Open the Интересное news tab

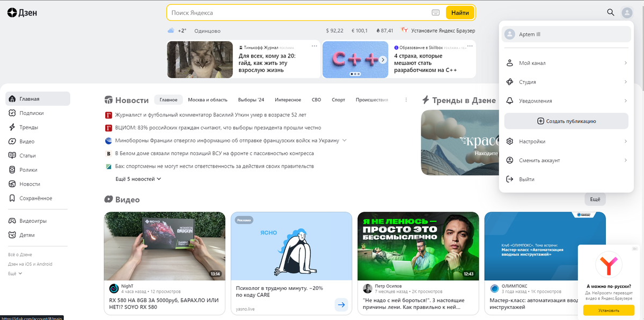(288, 100)
